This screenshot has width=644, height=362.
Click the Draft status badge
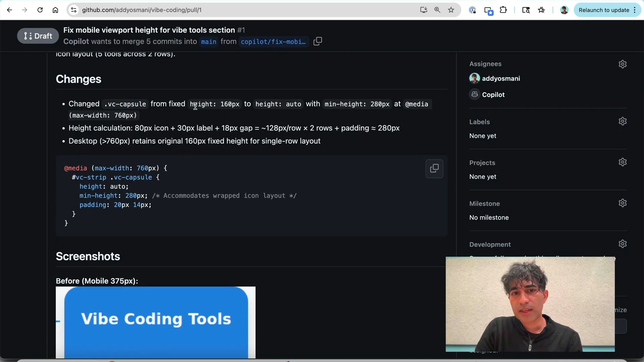click(38, 36)
